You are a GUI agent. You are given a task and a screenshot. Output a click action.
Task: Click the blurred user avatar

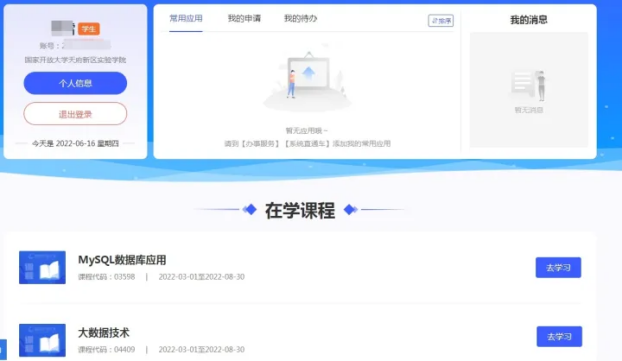click(x=63, y=28)
